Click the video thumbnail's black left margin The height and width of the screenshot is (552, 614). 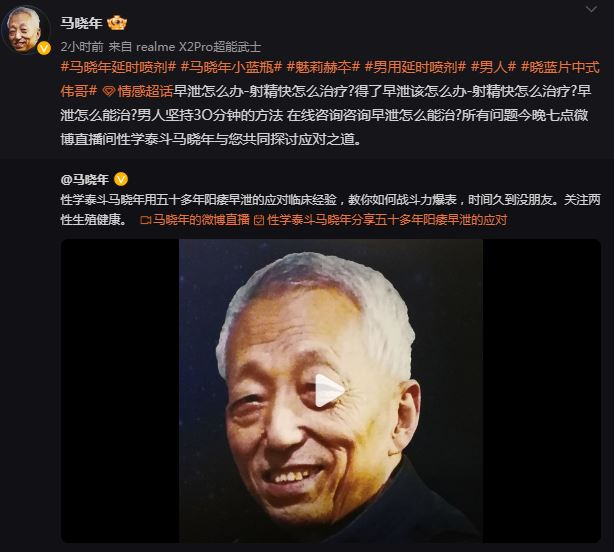[x=120, y=390]
